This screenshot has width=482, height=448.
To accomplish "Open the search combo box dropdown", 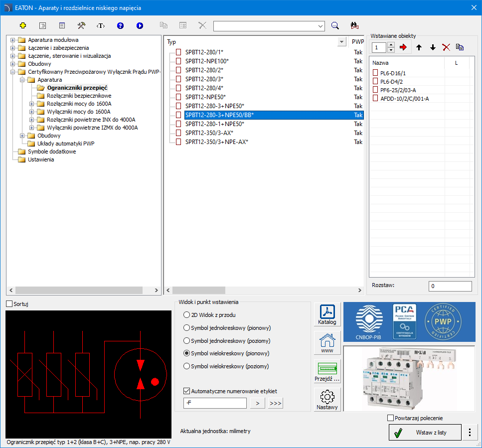I will click(320, 26).
